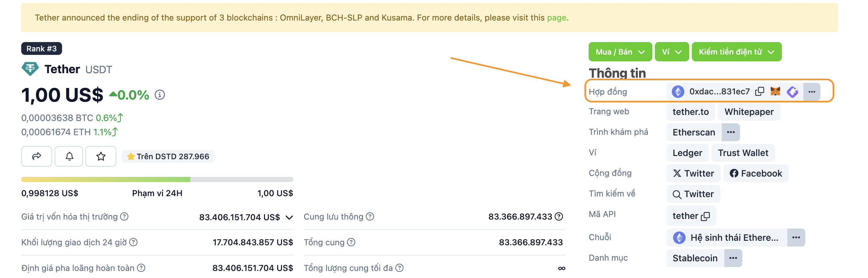Show more explorers beside Etherscan
The image size is (868, 278).
coord(730,132)
